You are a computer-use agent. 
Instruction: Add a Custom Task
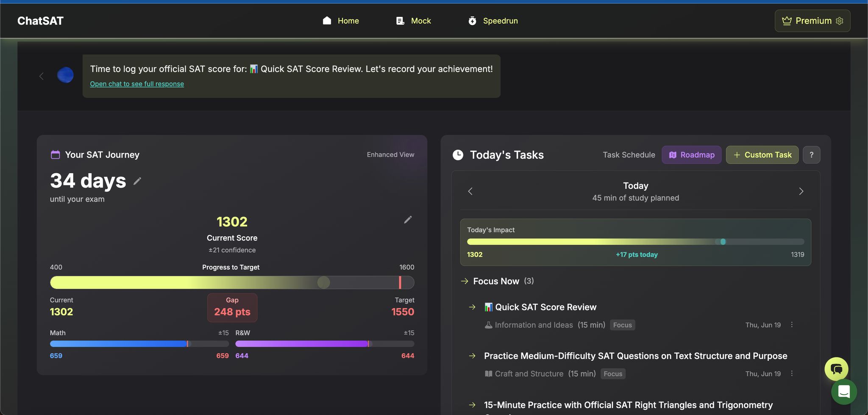(762, 155)
